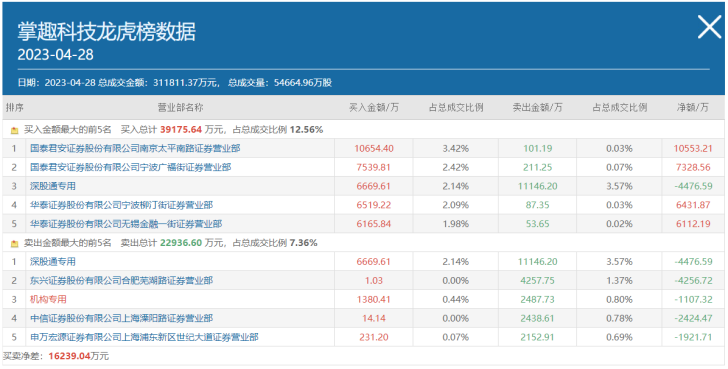Select the buy amount 14.14
728x369 pixels.
click(374, 318)
